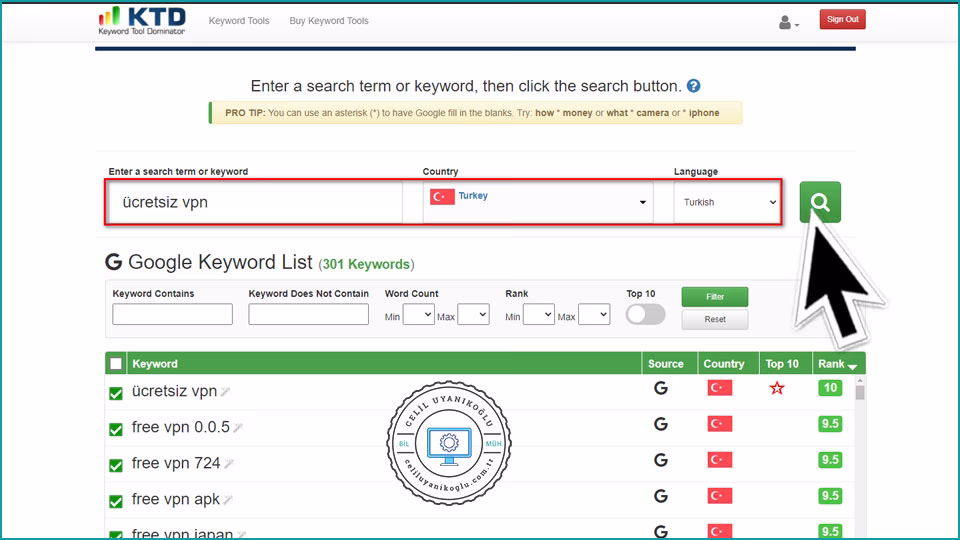Uncheck the ücretsiz vpn checkbox
The image size is (960, 540).
point(116,393)
